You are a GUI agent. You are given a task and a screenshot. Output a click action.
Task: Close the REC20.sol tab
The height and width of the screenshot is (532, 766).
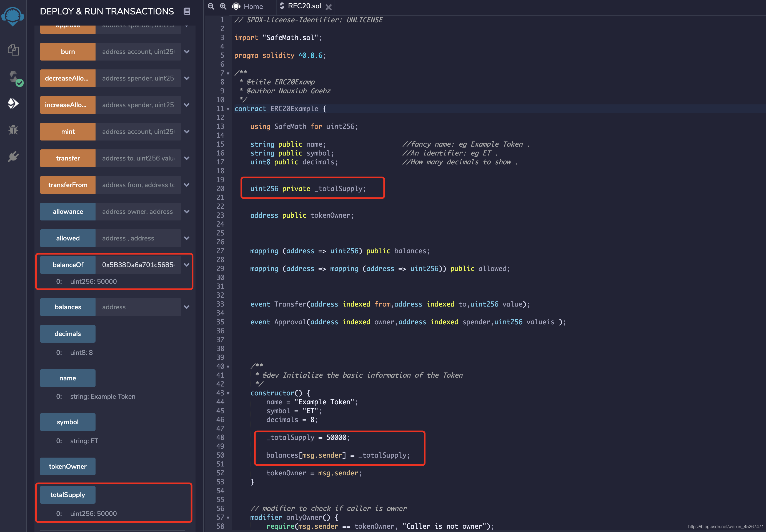(x=329, y=7)
